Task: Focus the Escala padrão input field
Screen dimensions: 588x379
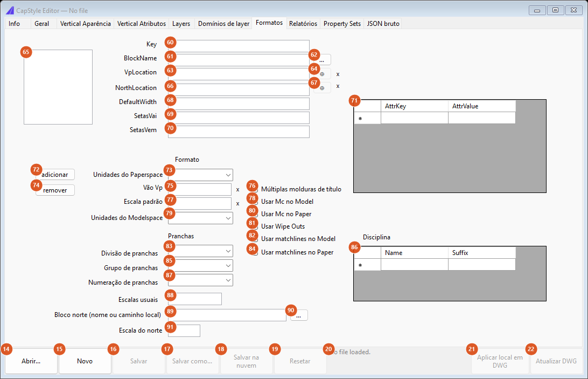Action: (199, 204)
